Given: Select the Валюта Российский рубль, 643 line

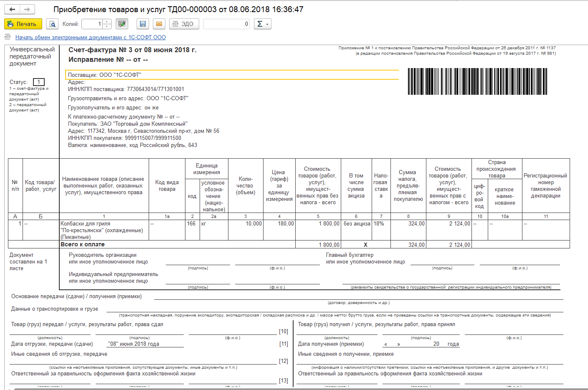Looking at the screenshot, I should [132, 145].
